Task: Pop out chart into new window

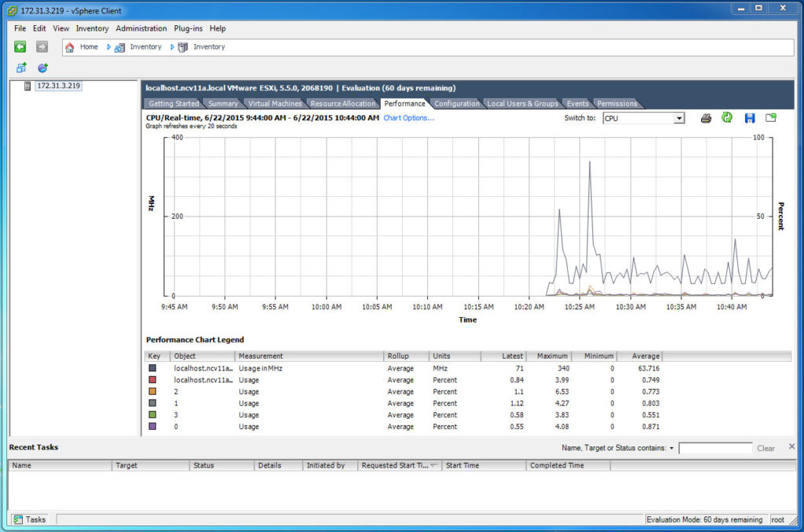Action: tap(771, 118)
